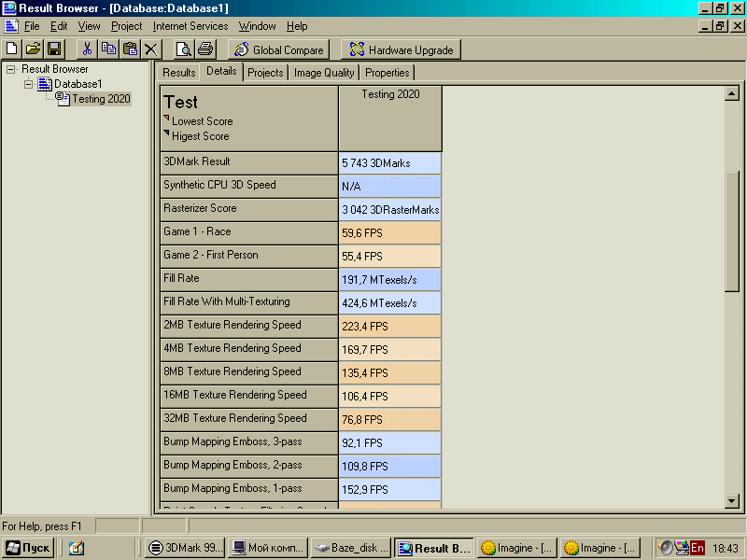Viewport: 747px width, 560px height.
Task: Paste using the clipboard toolbar icon
Action: [x=130, y=49]
